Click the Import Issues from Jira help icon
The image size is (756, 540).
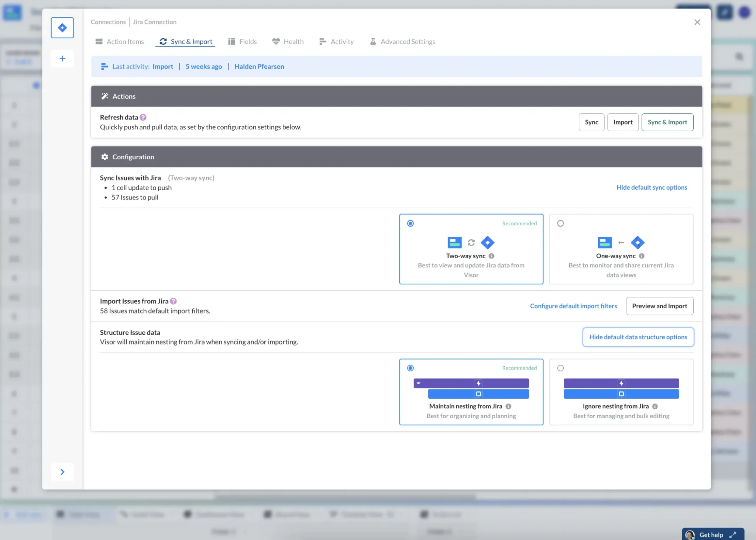[173, 301]
